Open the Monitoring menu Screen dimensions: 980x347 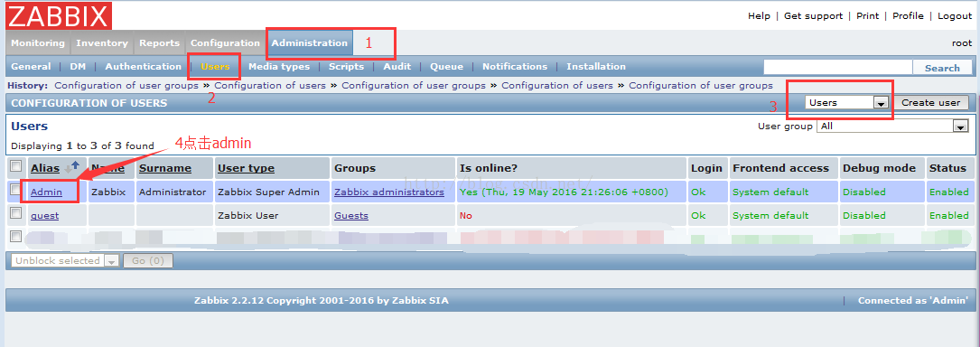click(38, 43)
